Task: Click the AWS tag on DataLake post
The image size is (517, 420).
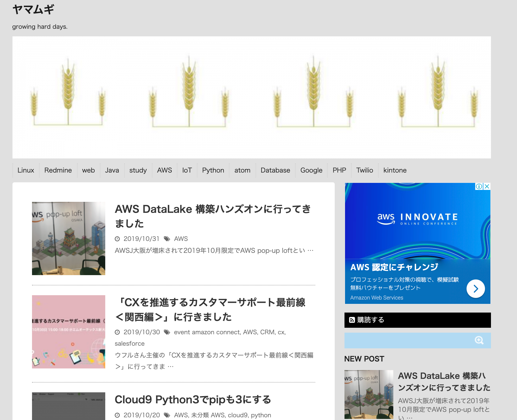Action: 181,239
